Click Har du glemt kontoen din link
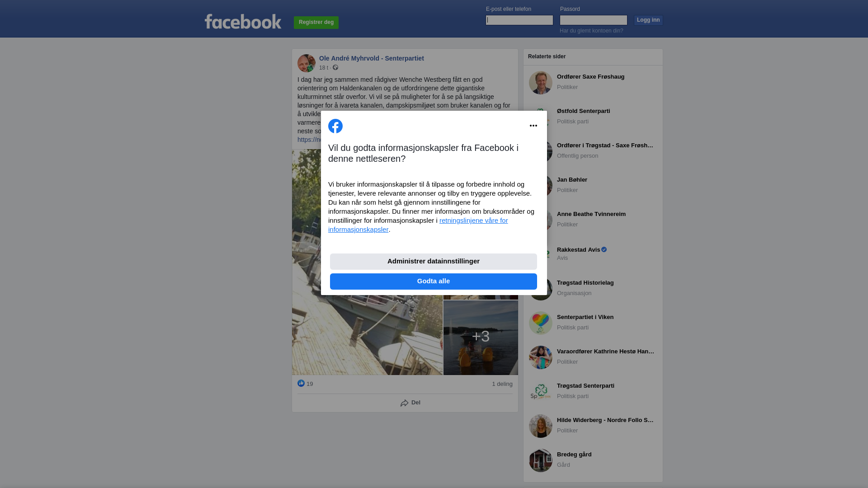 pos(591,31)
